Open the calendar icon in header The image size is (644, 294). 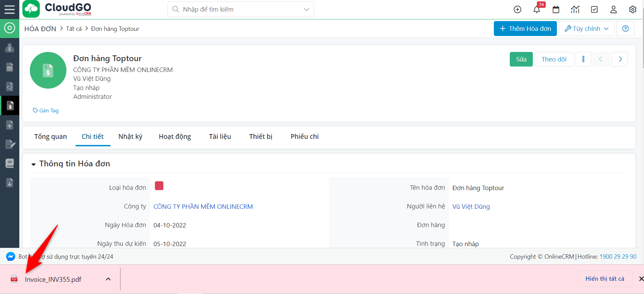click(x=556, y=10)
